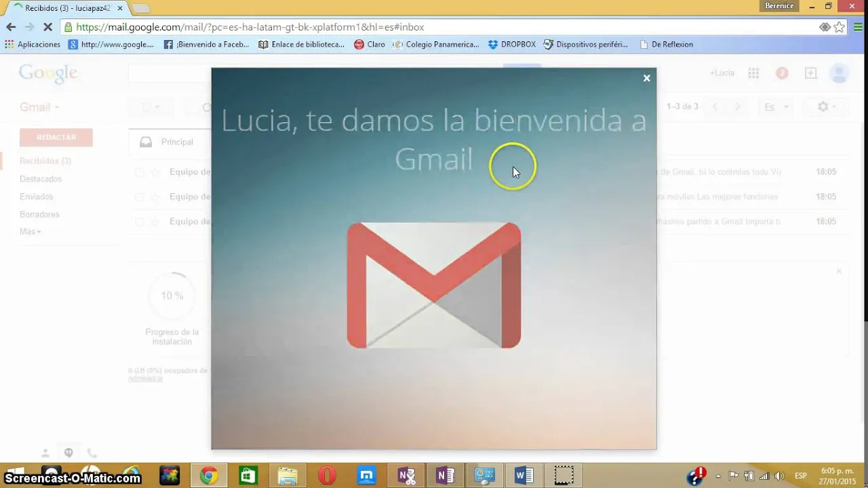Viewport: 868px width, 488px height.
Task: Click the volume icon in system tray
Action: click(x=779, y=476)
